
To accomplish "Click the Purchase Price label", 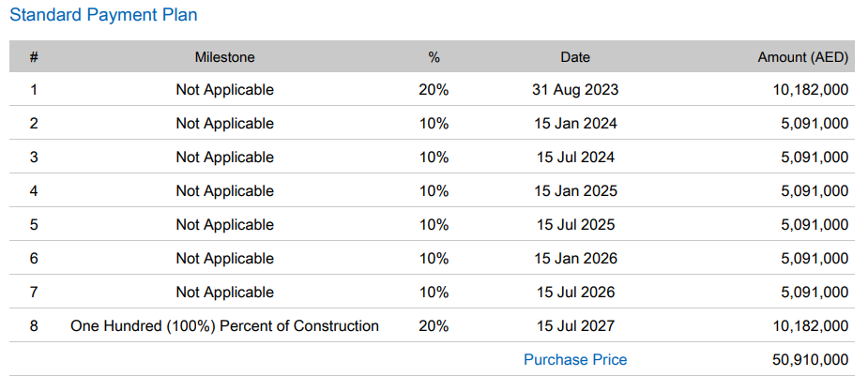I will click(575, 360).
